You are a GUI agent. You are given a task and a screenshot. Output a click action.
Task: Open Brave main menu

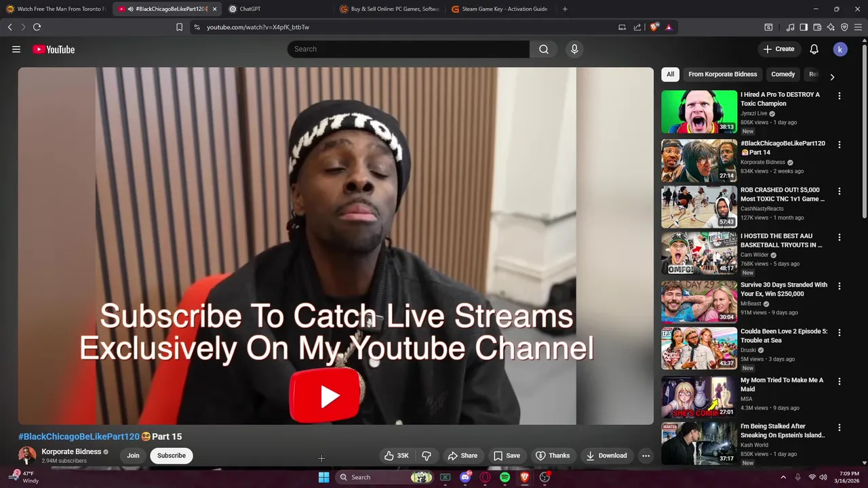point(859,27)
